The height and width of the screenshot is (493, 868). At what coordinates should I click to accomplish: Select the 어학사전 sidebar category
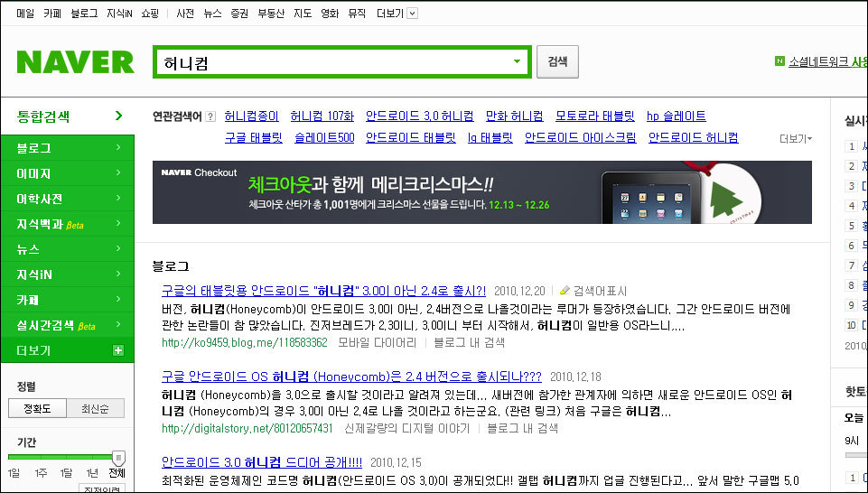pyautogui.click(x=68, y=199)
